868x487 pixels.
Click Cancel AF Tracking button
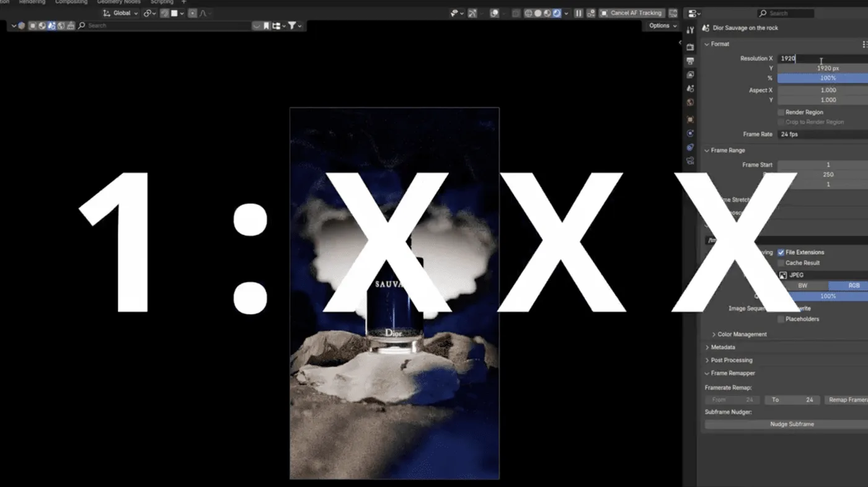tap(631, 13)
